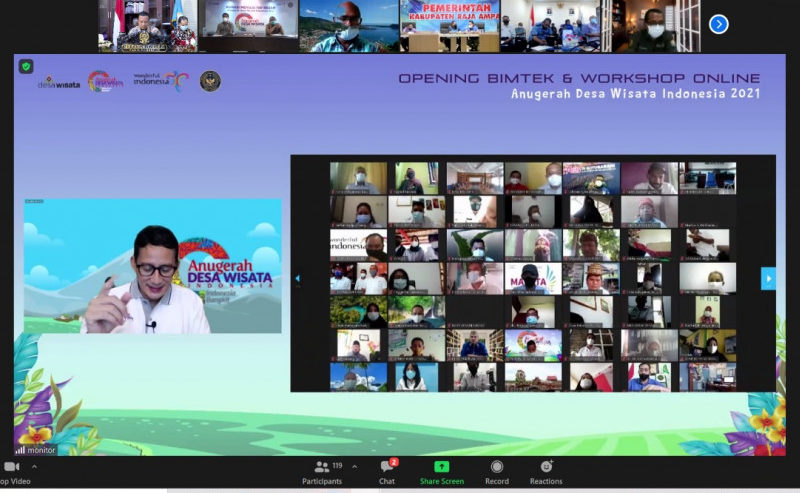
Task: Expand the caret next to Participants
Action: pos(355,466)
